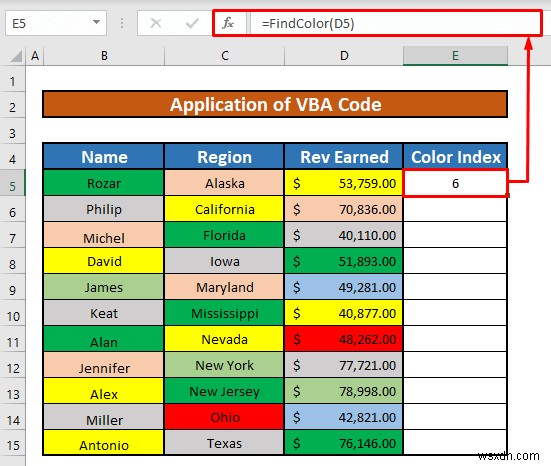551x466 pixels.
Task: Select row 5 header
Action: tap(13, 184)
